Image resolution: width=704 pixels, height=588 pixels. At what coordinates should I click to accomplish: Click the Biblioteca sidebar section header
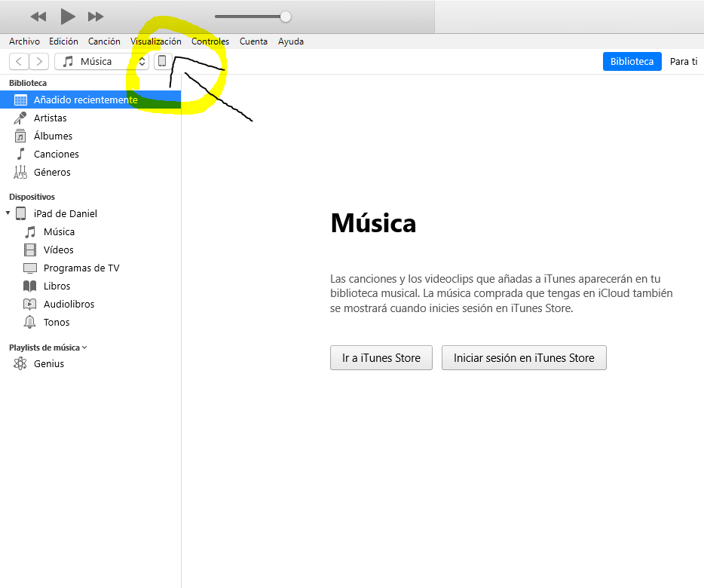(x=28, y=83)
